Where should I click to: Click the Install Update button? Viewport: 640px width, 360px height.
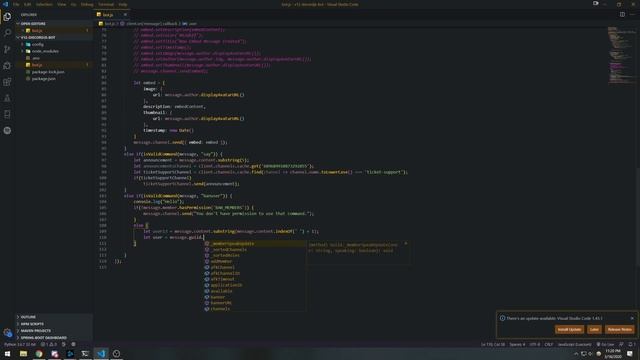pos(569,329)
